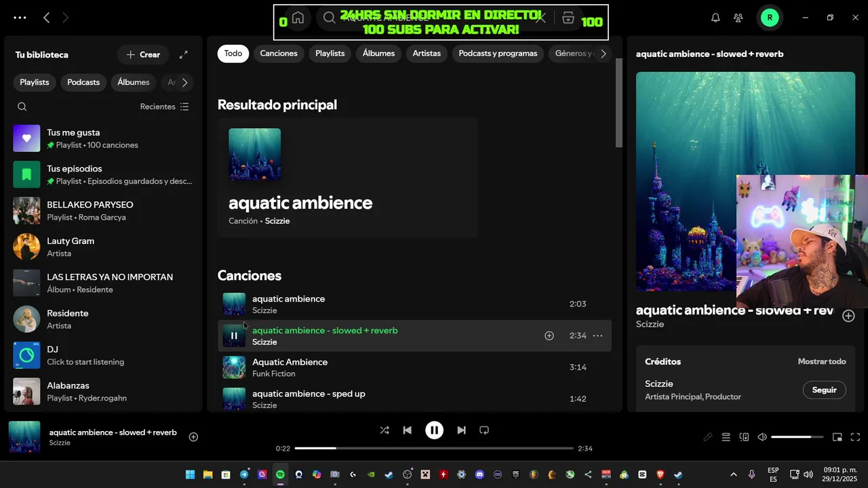Open the Residente artist entry
Screen dimensions: 868x488
coord(103,319)
